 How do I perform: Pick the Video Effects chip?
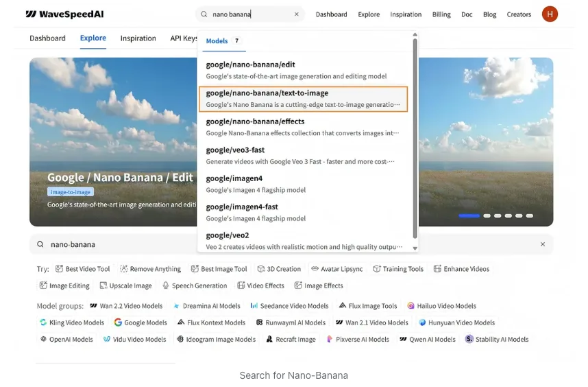click(260, 285)
